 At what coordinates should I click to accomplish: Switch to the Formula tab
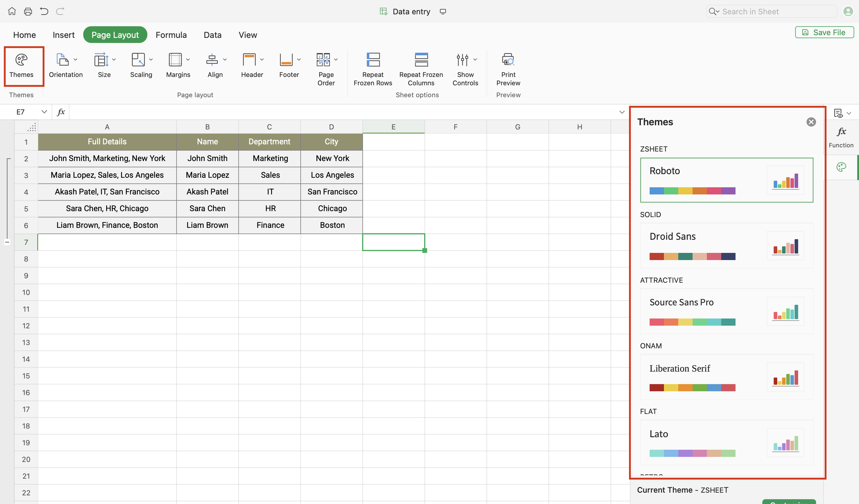(171, 35)
